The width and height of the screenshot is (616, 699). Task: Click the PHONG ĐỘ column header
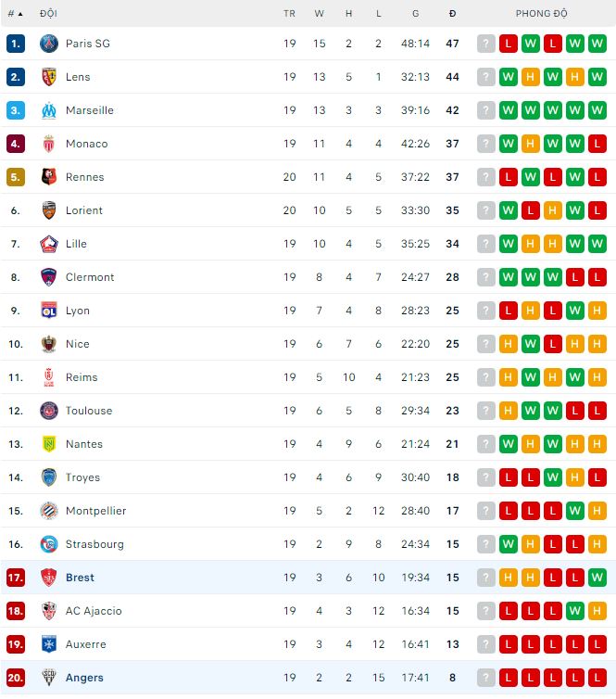pyautogui.click(x=542, y=14)
